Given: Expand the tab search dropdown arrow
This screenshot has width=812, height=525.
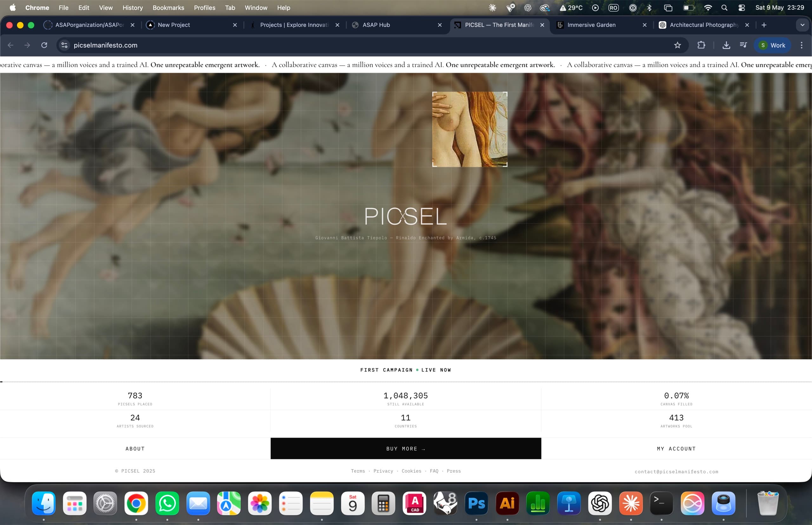Looking at the screenshot, I should [802, 25].
